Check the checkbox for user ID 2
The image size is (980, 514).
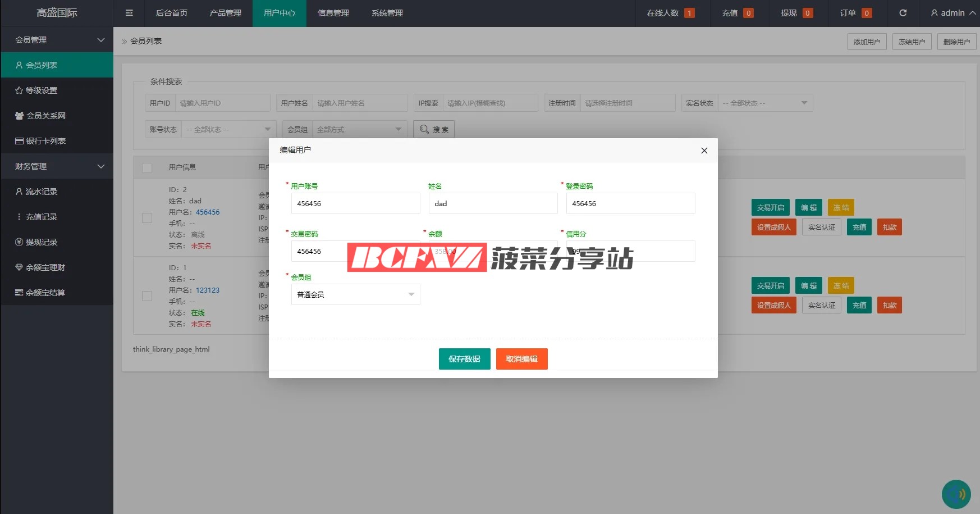pyautogui.click(x=147, y=218)
